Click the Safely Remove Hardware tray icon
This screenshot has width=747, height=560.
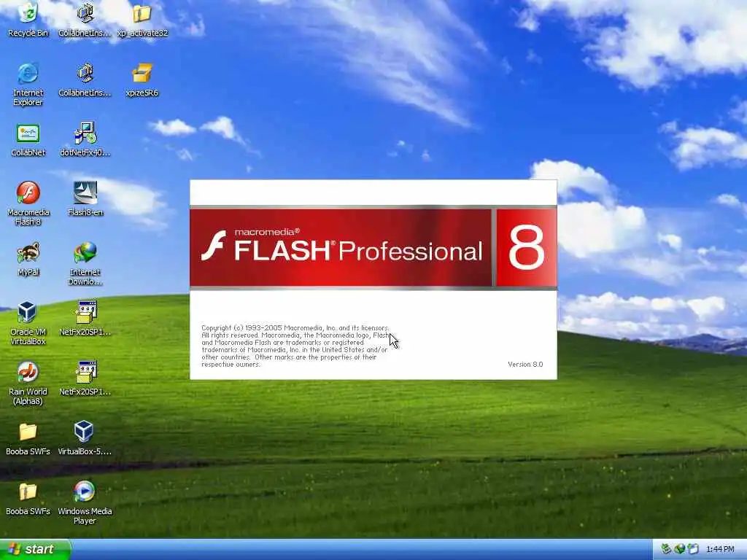point(666,549)
